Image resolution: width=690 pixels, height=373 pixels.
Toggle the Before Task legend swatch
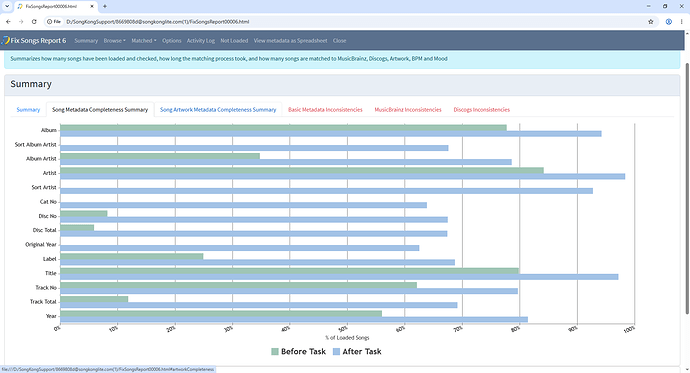coord(275,351)
